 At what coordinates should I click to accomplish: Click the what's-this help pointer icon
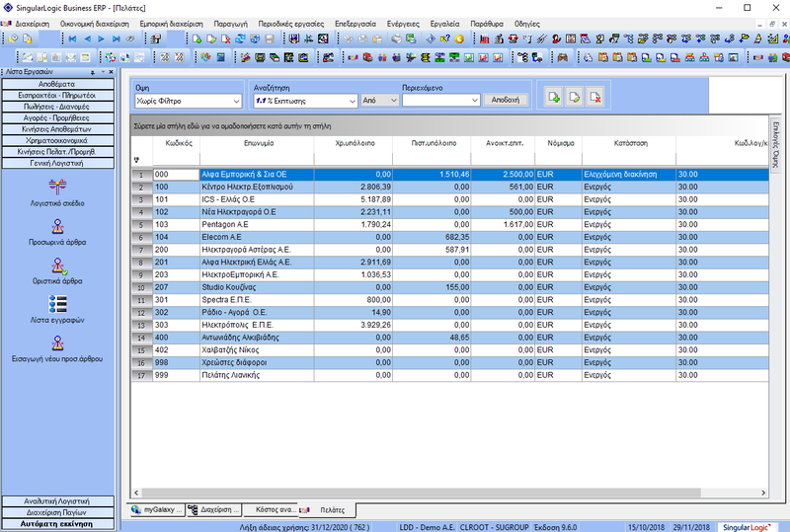coord(445,38)
